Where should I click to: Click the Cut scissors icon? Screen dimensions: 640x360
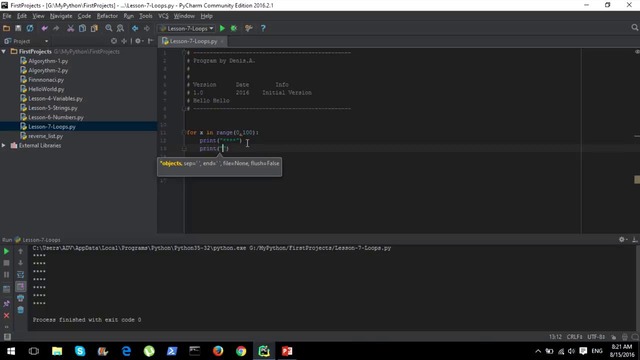click(71, 28)
